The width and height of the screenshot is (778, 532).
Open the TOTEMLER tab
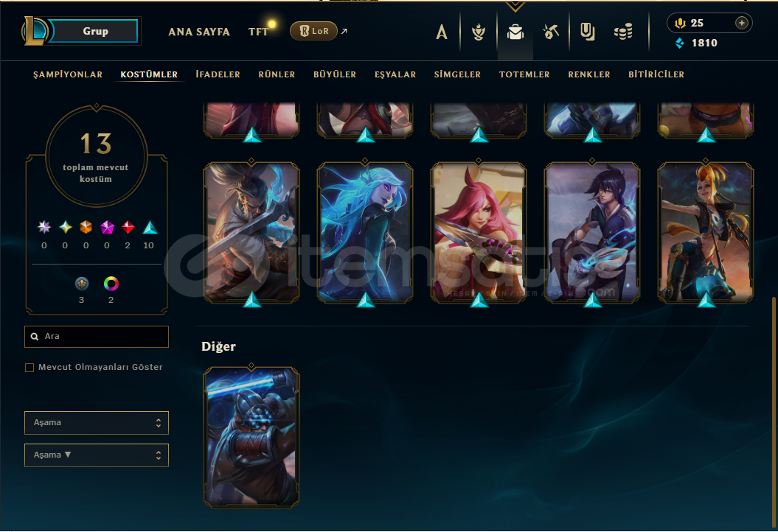pos(524,74)
